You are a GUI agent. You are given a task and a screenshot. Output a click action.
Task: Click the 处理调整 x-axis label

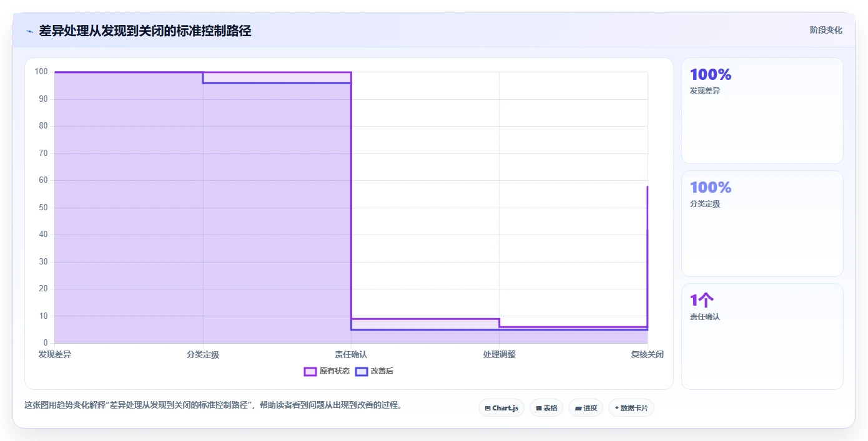click(499, 354)
